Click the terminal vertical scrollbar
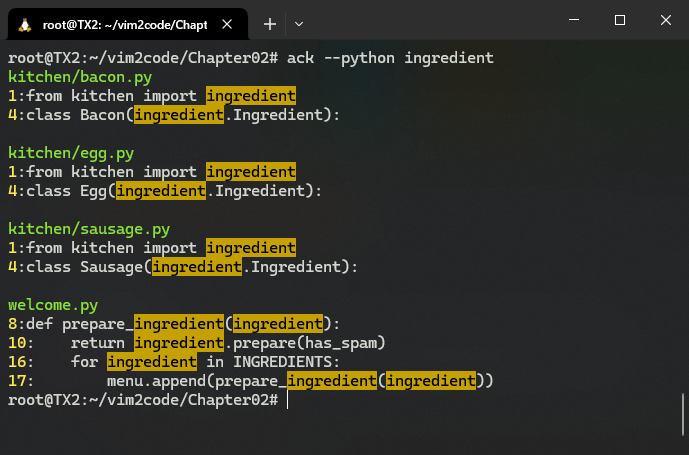The image size is (689, 455). pos(682,414)
